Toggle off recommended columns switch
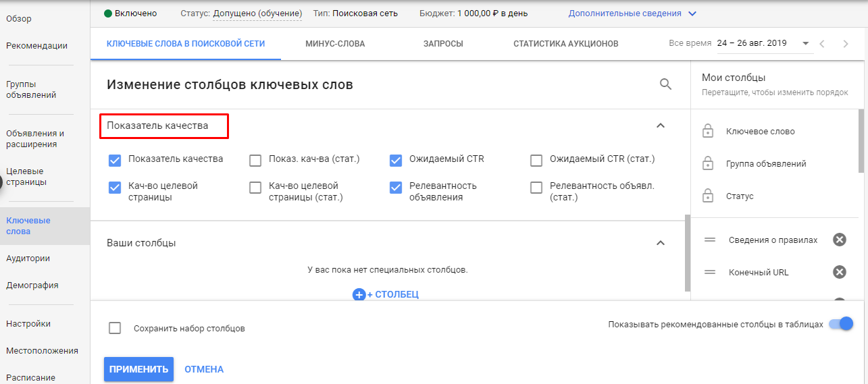 [x=841, y=324]
